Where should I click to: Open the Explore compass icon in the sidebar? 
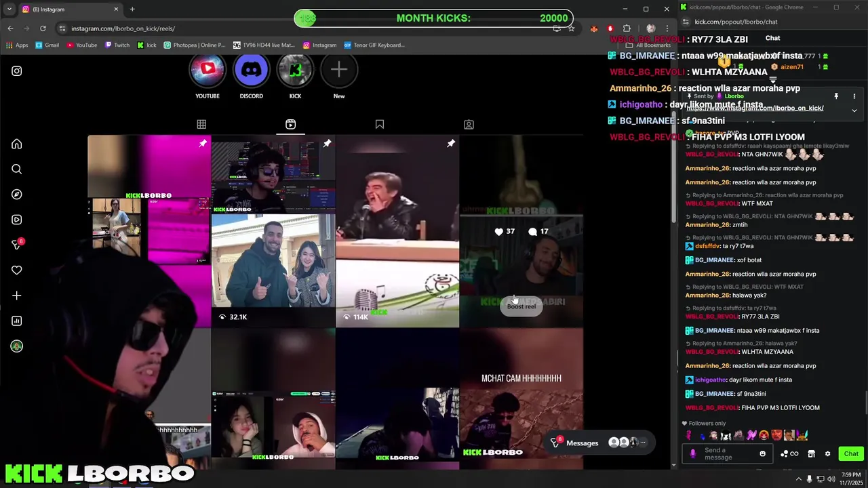coord(17,195)
